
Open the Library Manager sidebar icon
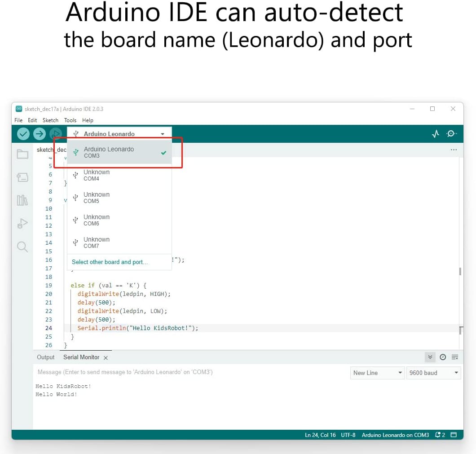click(x=22, y=200)
